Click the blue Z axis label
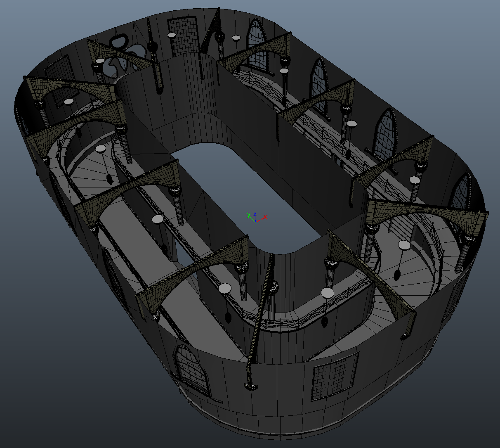 pyautogui.click(x=255, y=214)
